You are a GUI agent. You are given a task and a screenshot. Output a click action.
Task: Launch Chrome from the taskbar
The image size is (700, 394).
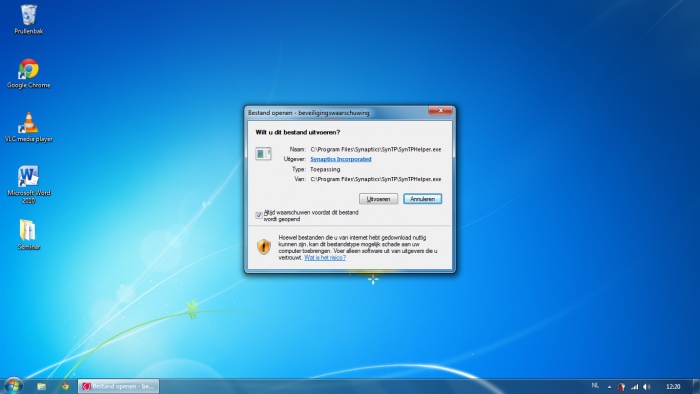pos(65,386)
